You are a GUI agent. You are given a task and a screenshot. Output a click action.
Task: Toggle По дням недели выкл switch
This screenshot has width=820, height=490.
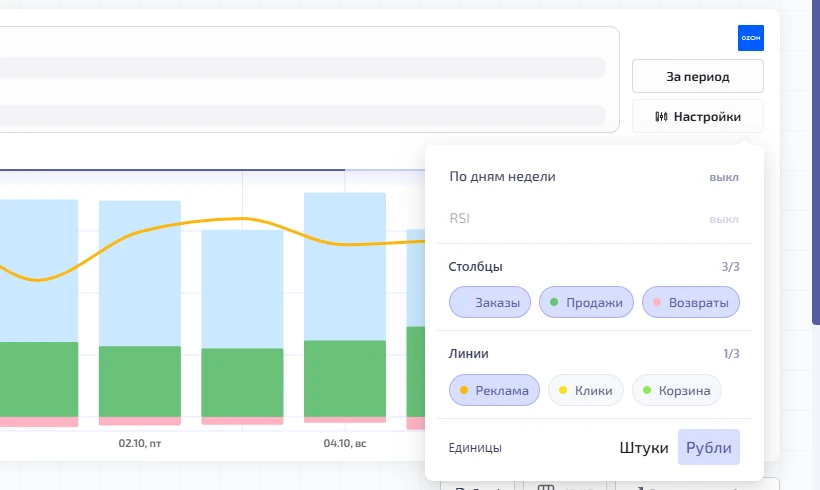[724, 177]
